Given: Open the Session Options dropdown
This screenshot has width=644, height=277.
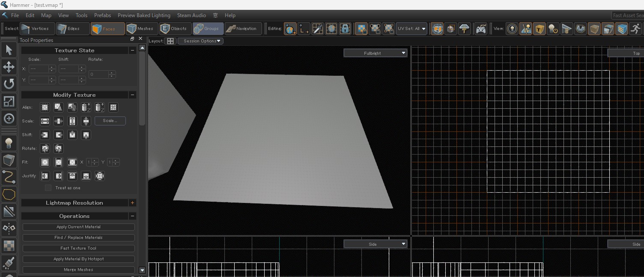Looking at the screenshot, I should click(x=200, y=41).
